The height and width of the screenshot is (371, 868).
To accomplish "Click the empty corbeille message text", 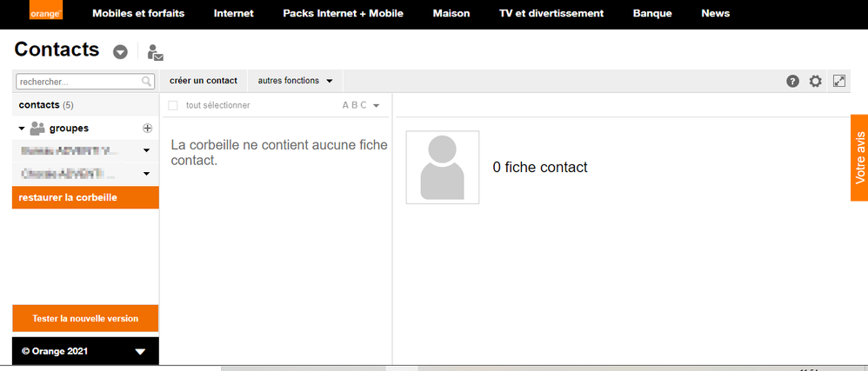I will point(279,153).
